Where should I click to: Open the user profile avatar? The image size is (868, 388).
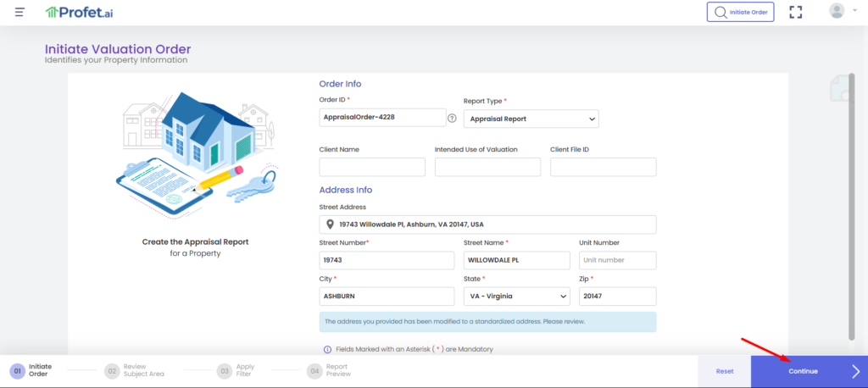pos(837,11)
